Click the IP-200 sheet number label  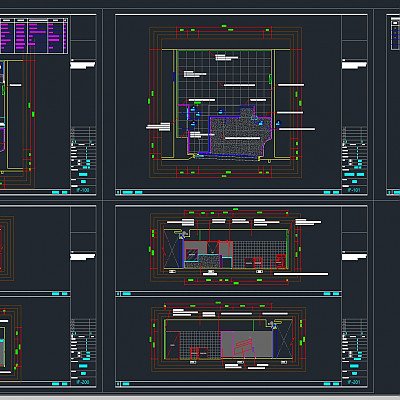pos(83,382)
